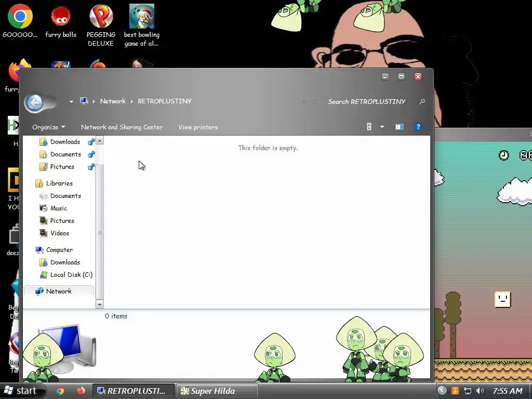Open the Organize menu
Image resolution: width=532 pixels, height=399 pixels.
coord(48,127)
